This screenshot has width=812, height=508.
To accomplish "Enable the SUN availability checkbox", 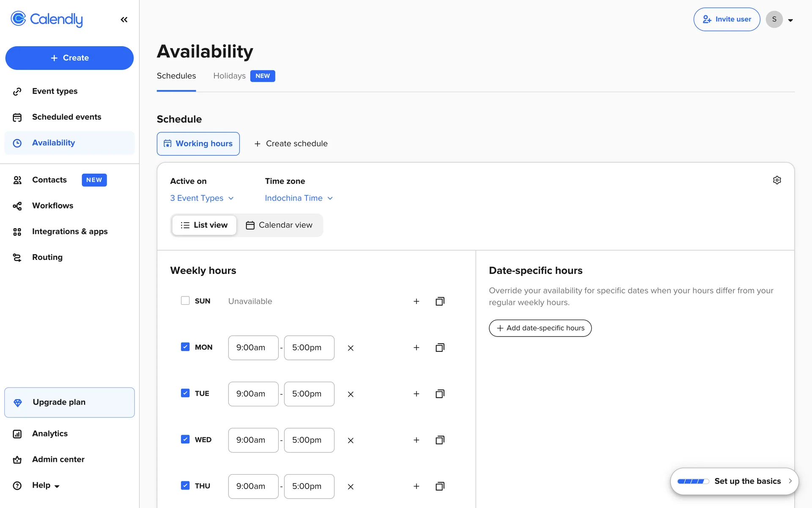I will [185, 301].
